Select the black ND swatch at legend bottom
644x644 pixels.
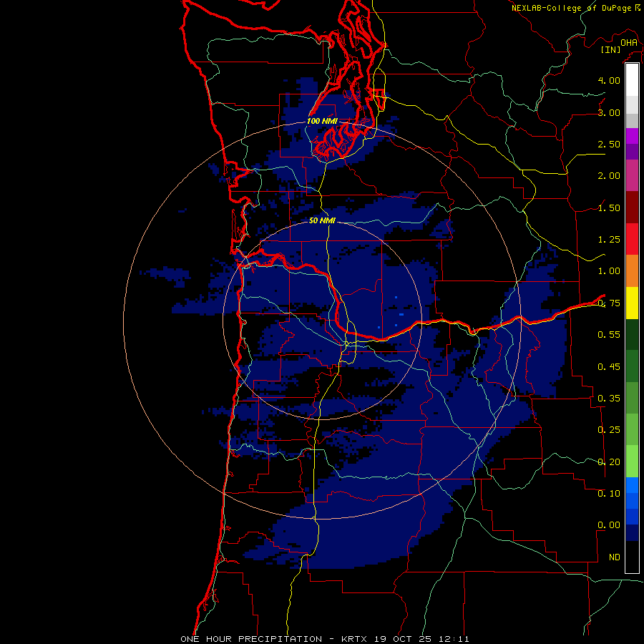(632, 557)
